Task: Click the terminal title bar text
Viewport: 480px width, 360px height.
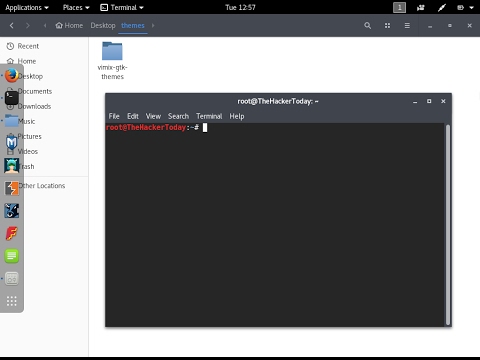Action: [278, 101]
